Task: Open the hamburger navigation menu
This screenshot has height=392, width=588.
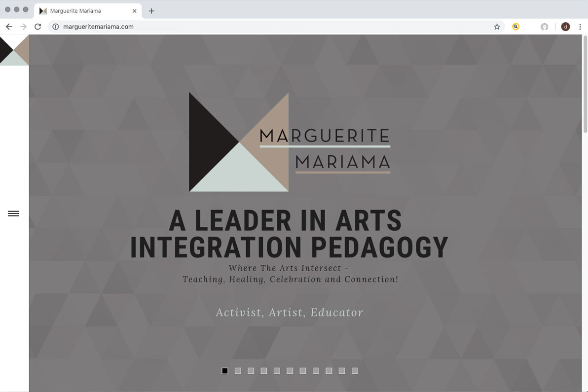Action: (x=13, y=213)
